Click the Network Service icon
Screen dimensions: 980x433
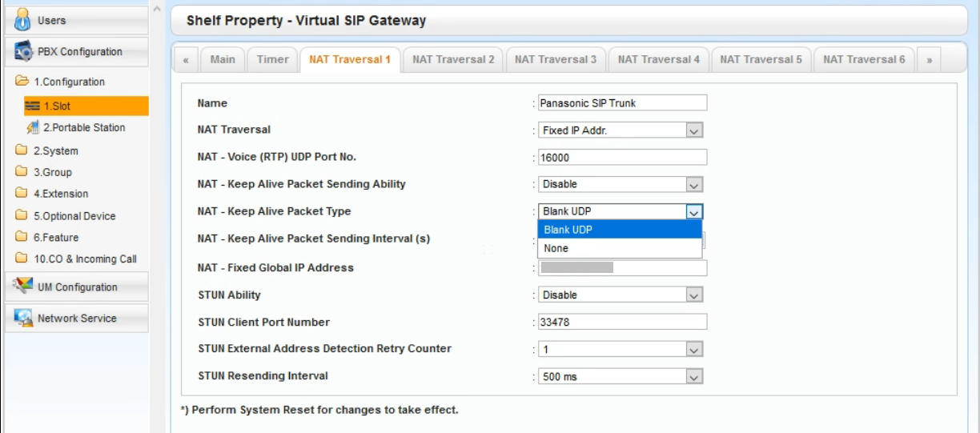coord(22,318)
